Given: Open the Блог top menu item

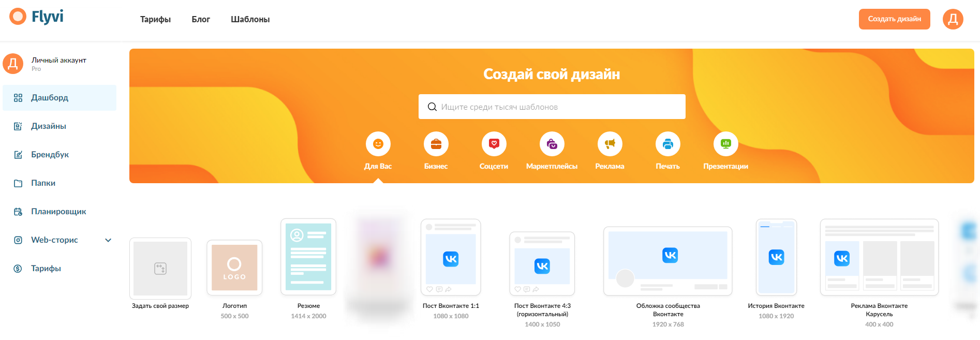Looking at the screenshot, I should 201,19.
